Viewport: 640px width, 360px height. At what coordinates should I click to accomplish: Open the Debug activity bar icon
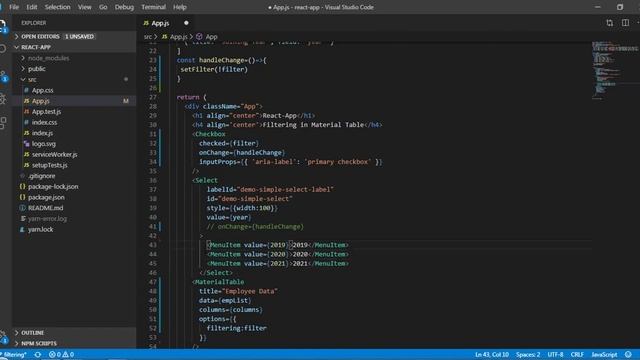pos(3,98)
